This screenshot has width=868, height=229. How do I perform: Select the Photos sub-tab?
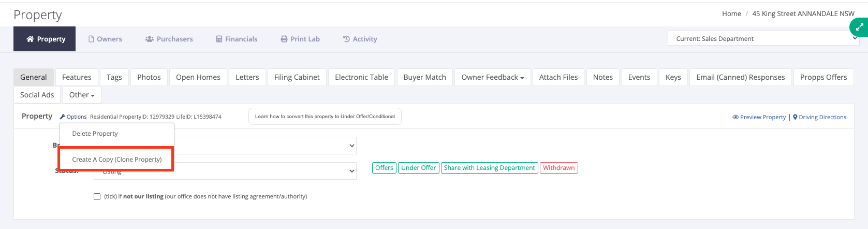pyautogui.click(x=149, y=77)
